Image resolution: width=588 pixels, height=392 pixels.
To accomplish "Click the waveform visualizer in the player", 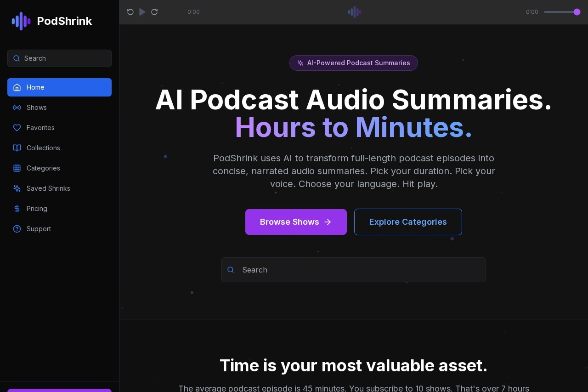I will pyautogui.click(x=354, y=12).
